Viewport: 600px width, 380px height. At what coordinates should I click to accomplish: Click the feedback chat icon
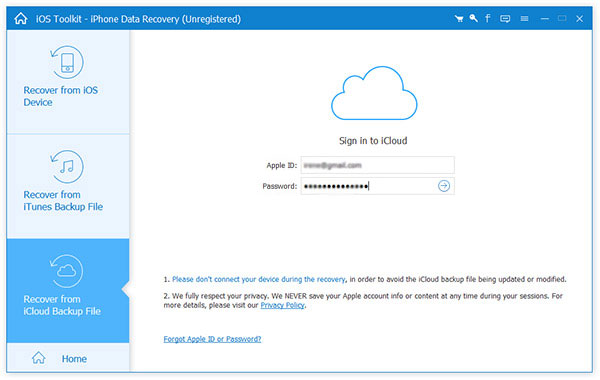(x=505, y=18)
